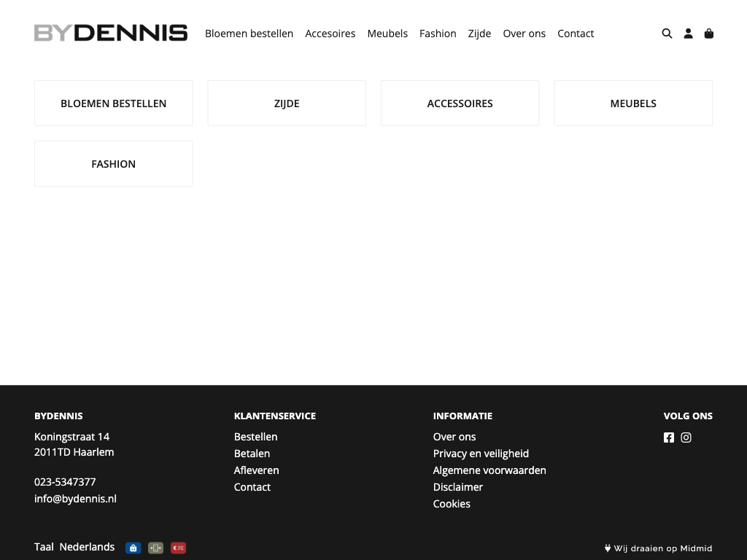Click the info@bydennis.nl email link
This screenshot has width=747, height=560.
75,499
